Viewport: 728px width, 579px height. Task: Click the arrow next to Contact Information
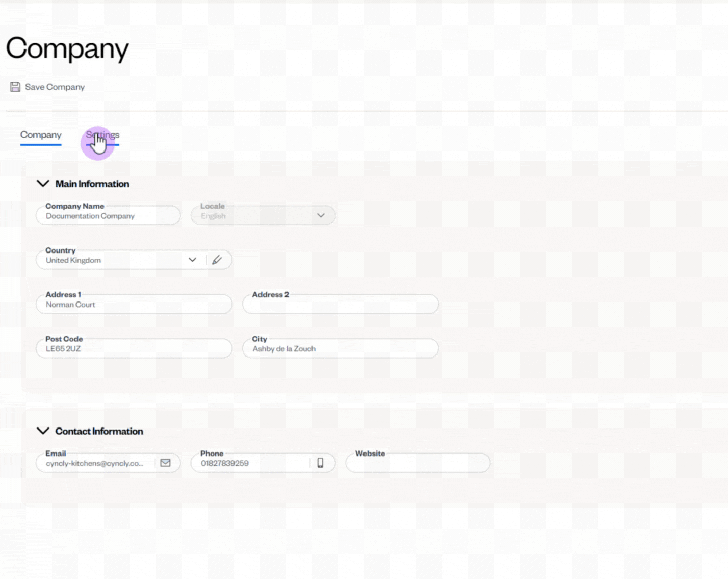pos(43,431)
